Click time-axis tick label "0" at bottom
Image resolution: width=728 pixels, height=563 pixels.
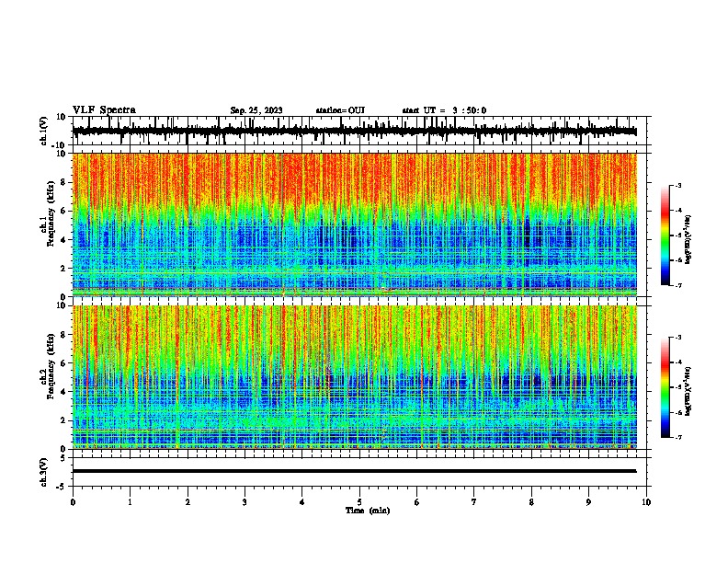[73, 502]
